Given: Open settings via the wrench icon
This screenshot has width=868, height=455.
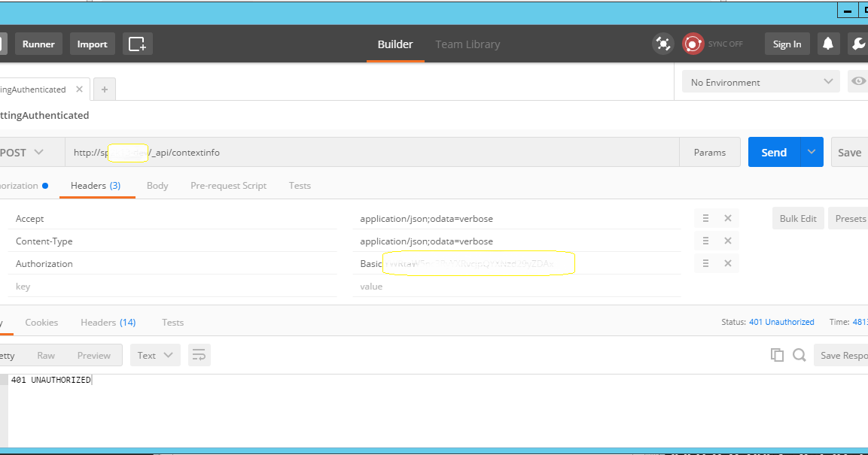Looking at the screenshot, I should click(859, 44).
